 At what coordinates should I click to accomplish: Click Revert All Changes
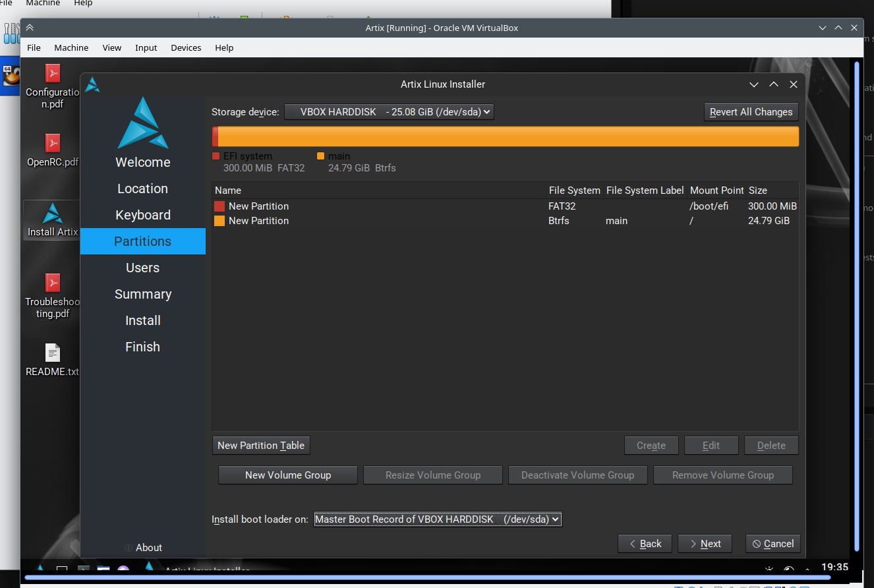(751, 112)
